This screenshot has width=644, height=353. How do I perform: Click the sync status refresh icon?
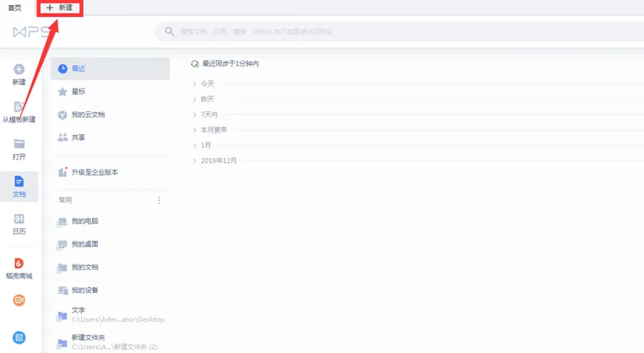coord(195,63)
